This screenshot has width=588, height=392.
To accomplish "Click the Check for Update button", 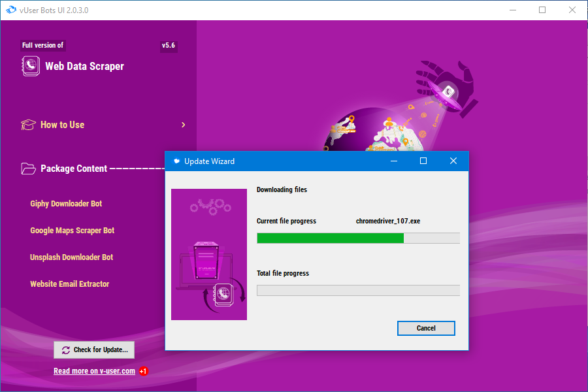I will [x=94, y=350].
